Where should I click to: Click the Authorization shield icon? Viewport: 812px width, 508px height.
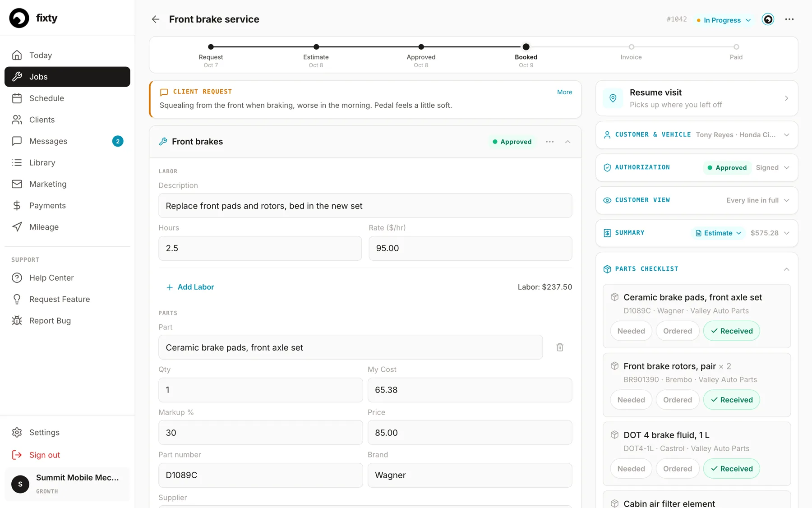pyautogui.click(x=607, y=167)
